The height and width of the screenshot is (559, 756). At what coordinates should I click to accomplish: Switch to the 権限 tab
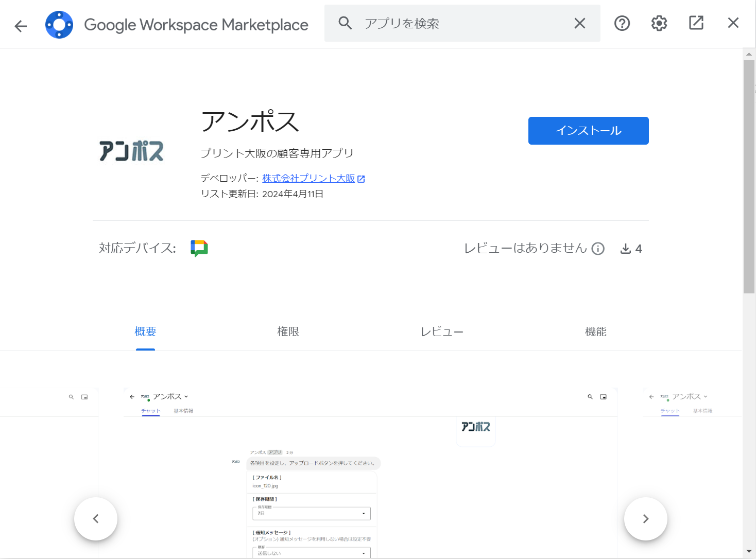[288, 332]
